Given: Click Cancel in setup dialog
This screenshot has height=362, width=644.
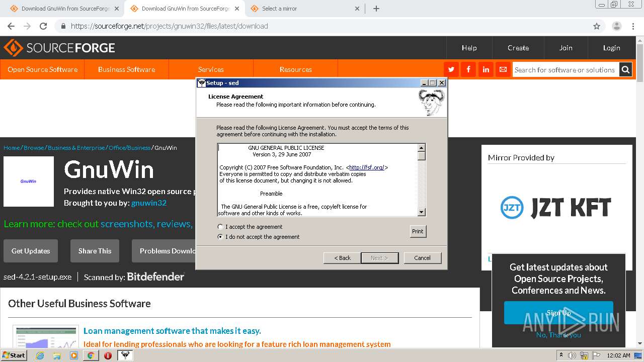Looking at the screenshot, I should (x=422, y=258).
